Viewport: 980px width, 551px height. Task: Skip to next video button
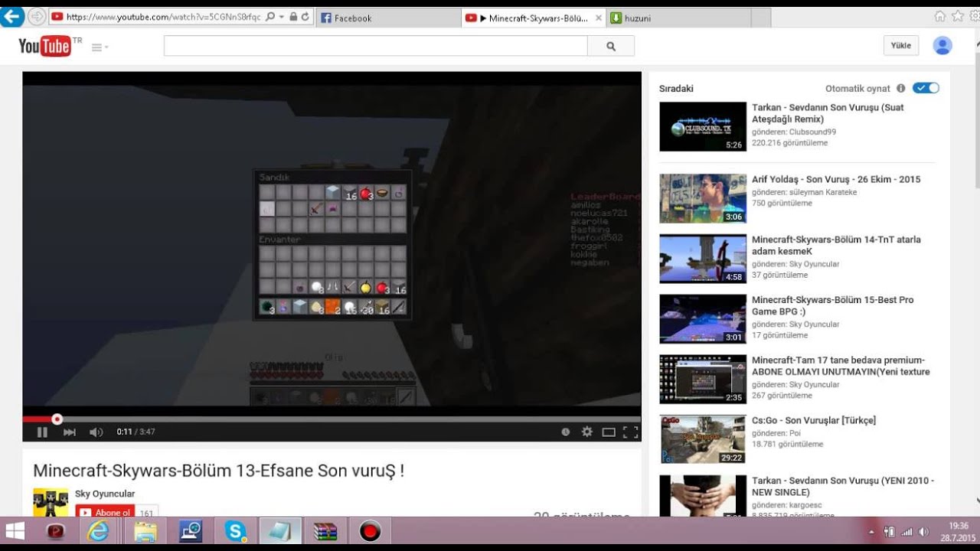click(x=69, y=432)
